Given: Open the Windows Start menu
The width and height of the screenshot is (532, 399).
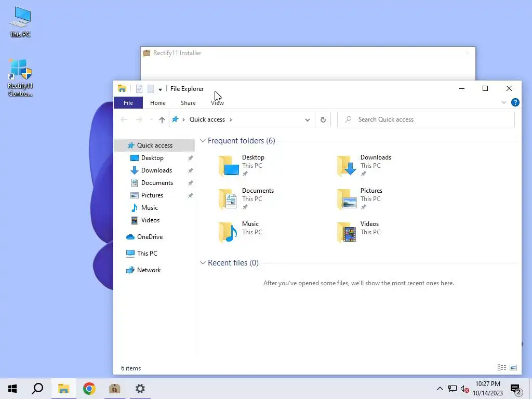Looking at the screenshot, I should (12, 389).
